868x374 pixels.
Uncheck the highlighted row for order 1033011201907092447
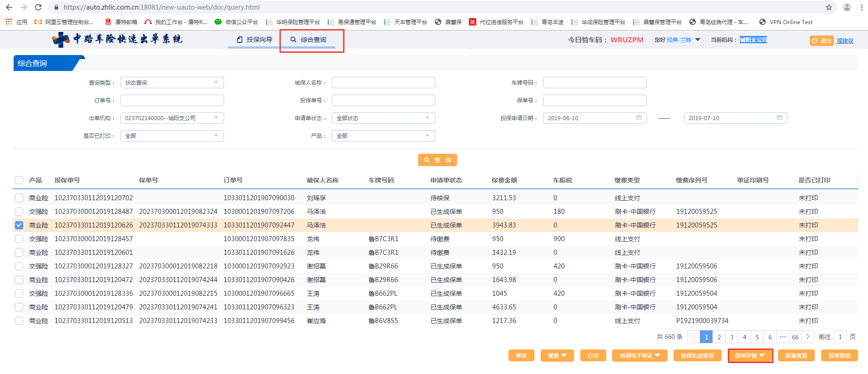click(x=19, y=225)
